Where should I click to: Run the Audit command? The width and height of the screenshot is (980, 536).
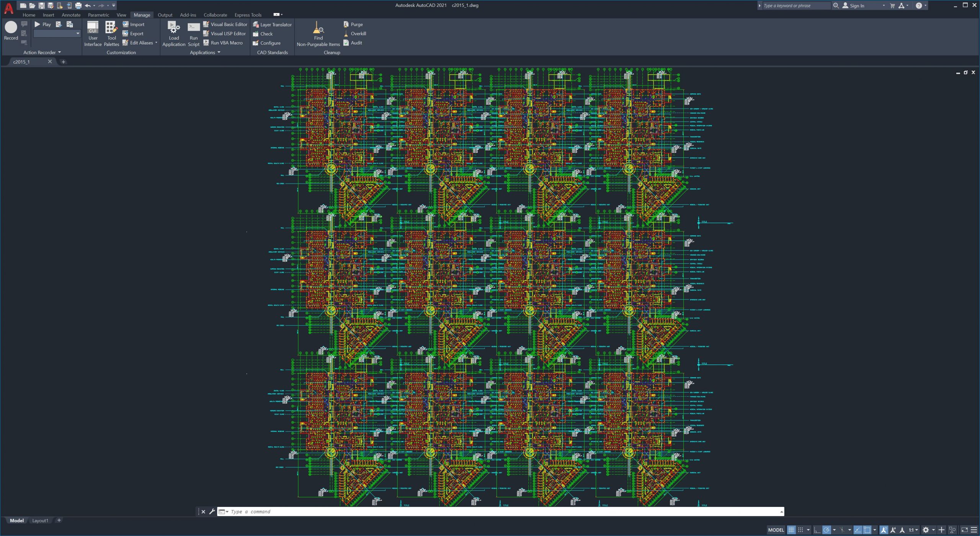pyautogui.click(x=352, y=43)
